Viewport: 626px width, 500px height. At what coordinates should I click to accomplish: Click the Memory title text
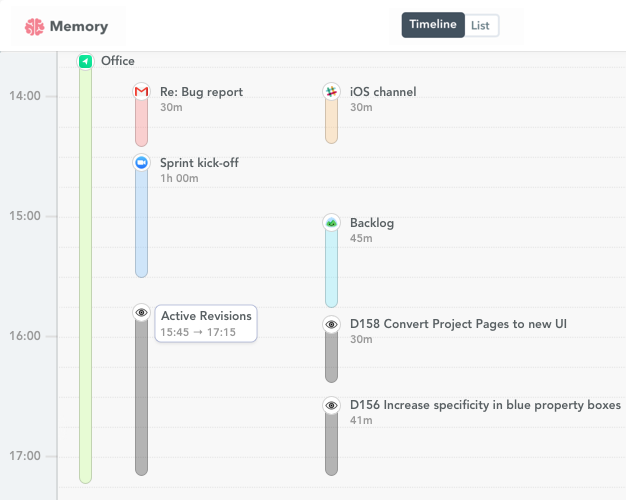(79, 26)
